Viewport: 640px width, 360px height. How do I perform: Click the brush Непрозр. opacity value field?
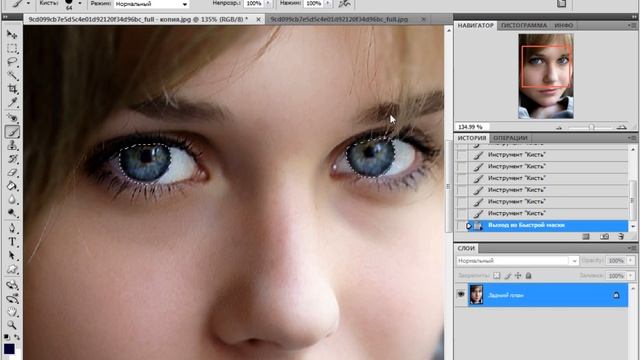point(253,4)
